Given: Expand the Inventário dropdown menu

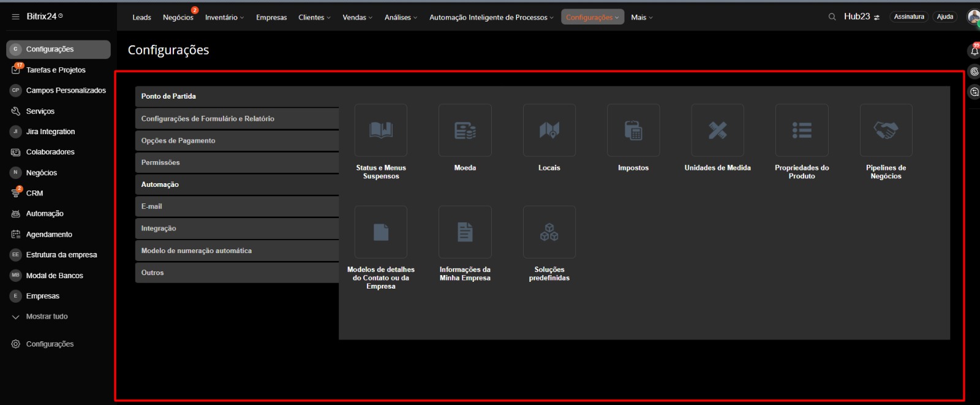Looking at the screenshot, I should click(224, 17).
